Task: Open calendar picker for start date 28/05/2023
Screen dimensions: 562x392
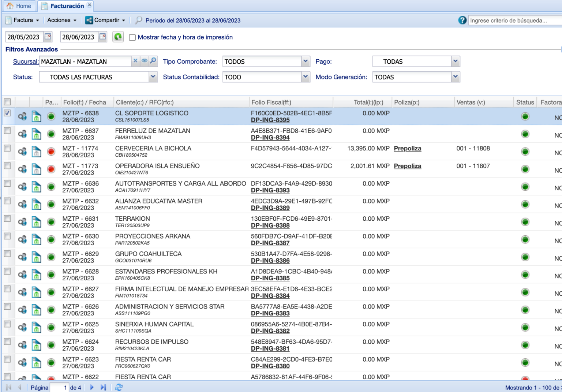Action: click(48, 37)
